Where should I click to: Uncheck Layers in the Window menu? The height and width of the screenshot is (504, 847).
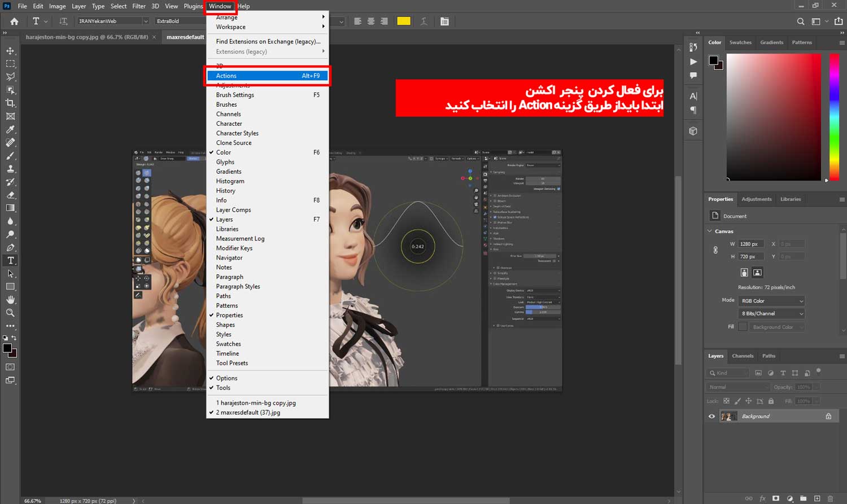pos(268,220)
